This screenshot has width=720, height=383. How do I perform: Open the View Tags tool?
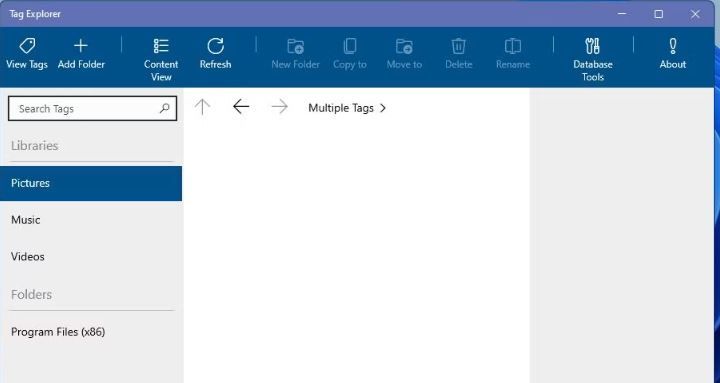[x=27, y=54]
